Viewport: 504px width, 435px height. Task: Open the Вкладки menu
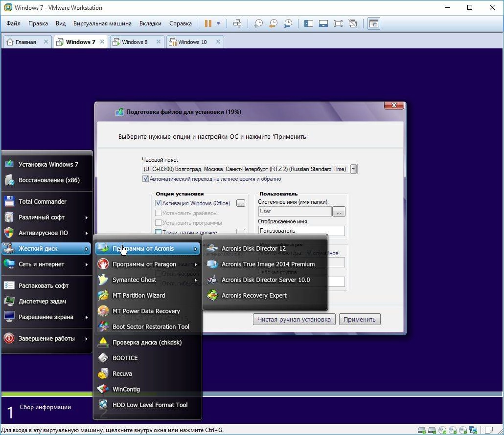click(150, 23)
